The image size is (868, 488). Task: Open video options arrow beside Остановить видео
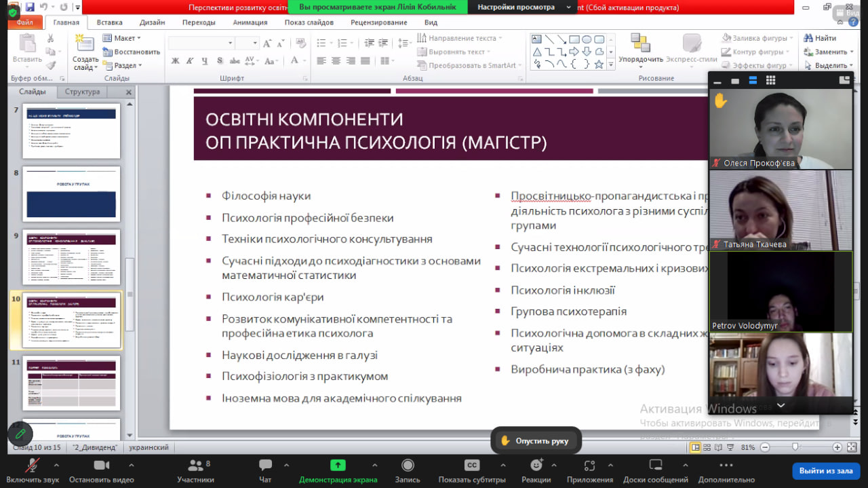click(131, 465)
